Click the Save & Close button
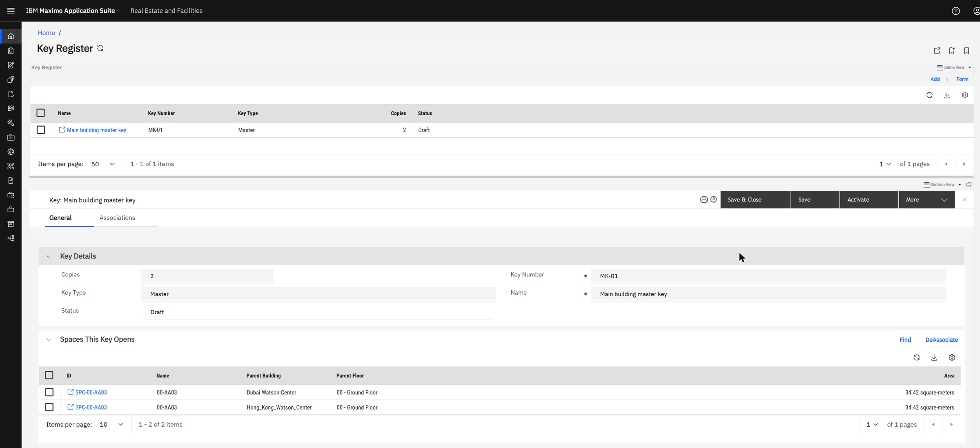 click(755, 200)
